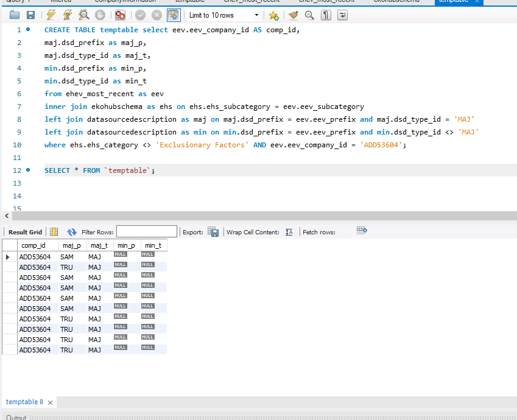Click 'ekohubschema' table name on line 7
The image size is (517, 420).
tap(117, 107)
